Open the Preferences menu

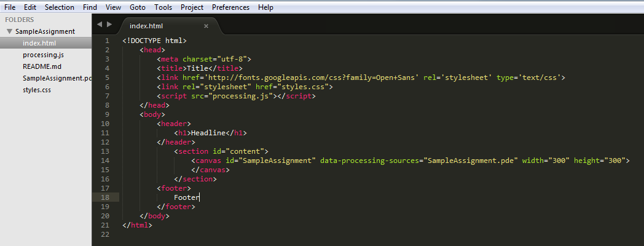click(x=230, y=7)
